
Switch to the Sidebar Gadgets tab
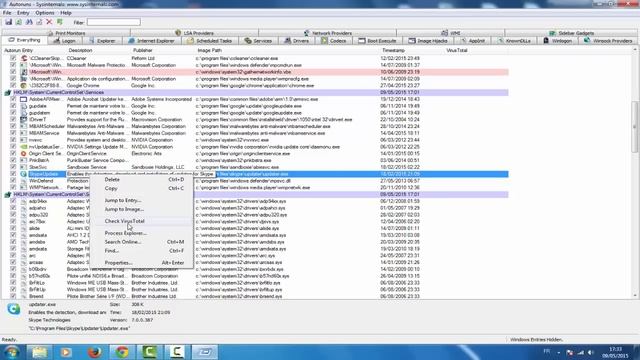point(571,33)
